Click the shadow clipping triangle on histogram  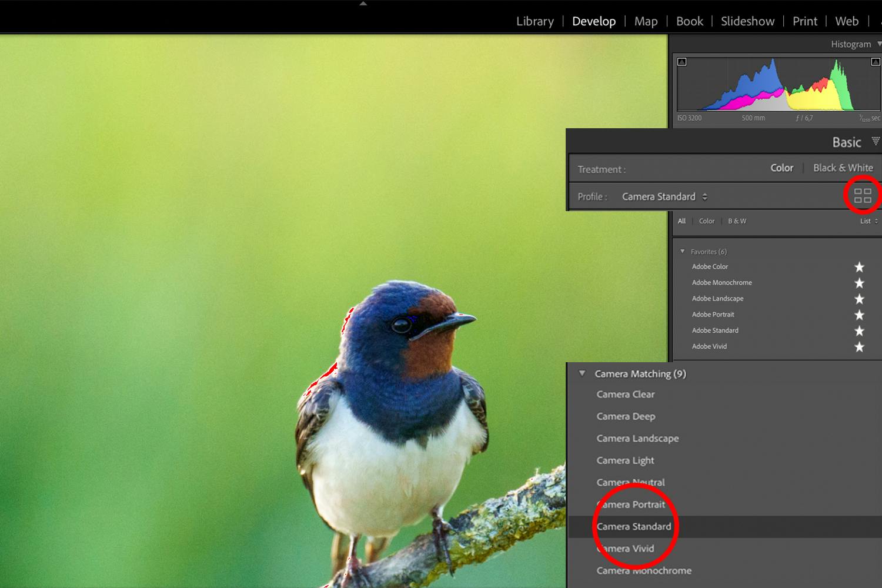(681, 61)
